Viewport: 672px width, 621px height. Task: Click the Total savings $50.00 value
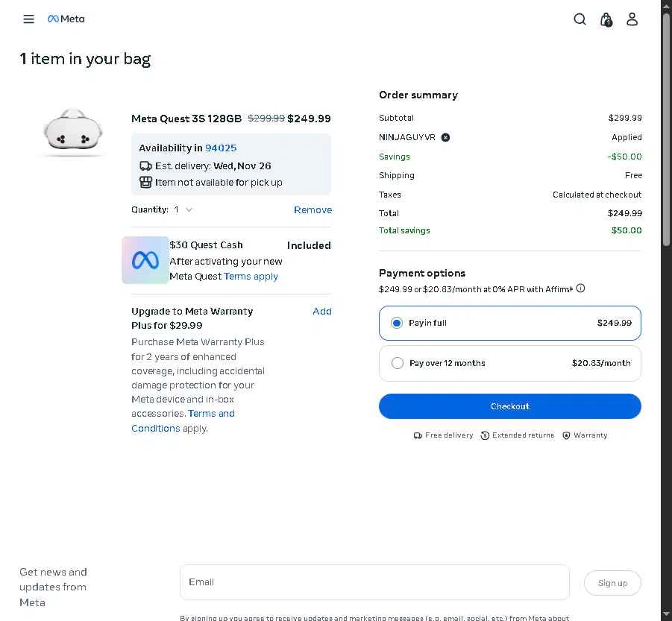(627, 230)
